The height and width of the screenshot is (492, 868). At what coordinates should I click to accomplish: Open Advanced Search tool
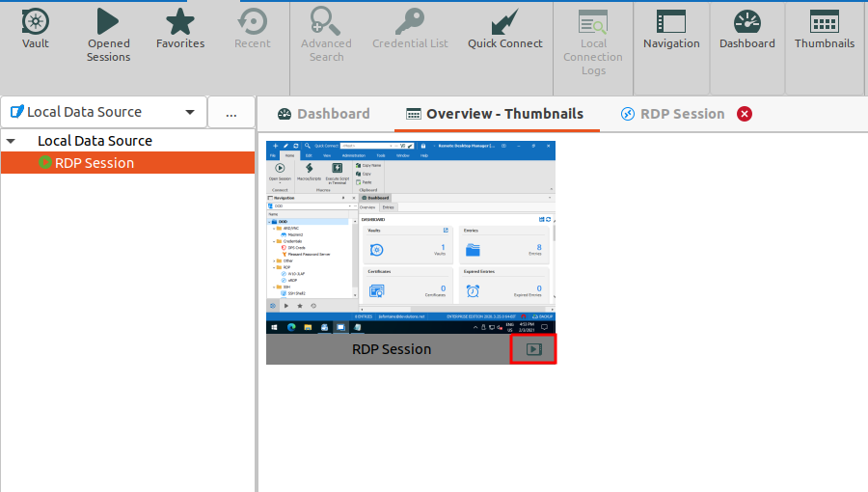pyautogui.click(x=326, y=35)
